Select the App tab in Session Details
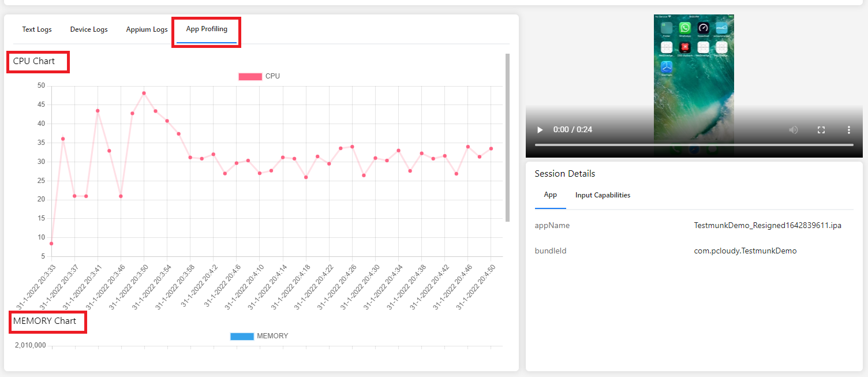Screen dimensions: 868x377 (550, 195)
